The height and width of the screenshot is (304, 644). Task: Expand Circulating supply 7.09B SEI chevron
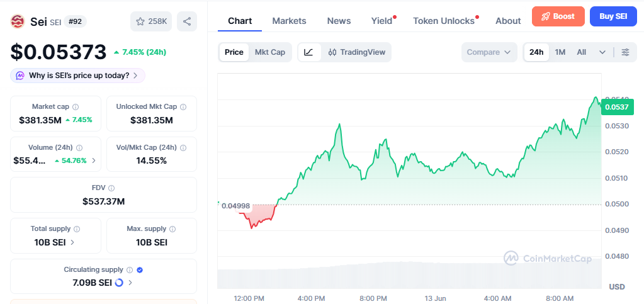click(130, 283)
